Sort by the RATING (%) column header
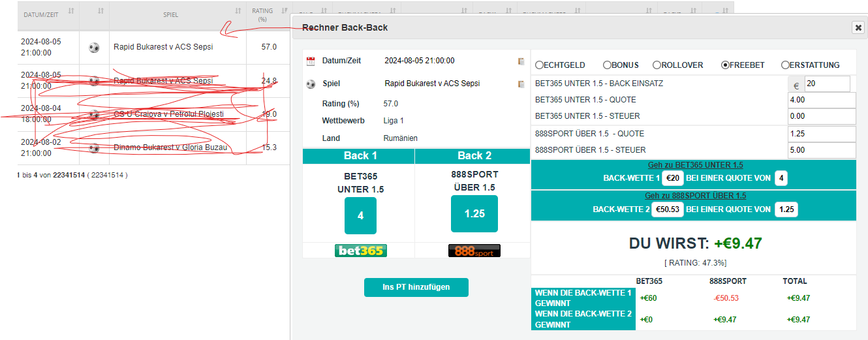 [268, 14]
